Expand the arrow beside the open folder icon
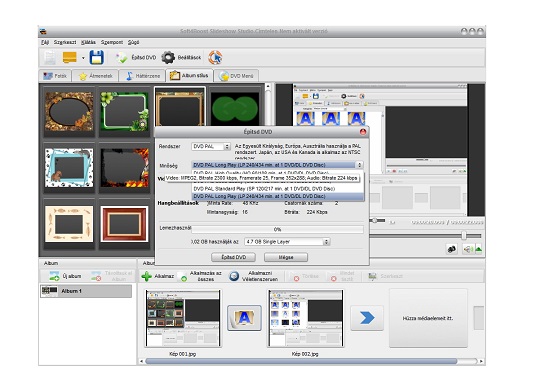 click(83, 58)
